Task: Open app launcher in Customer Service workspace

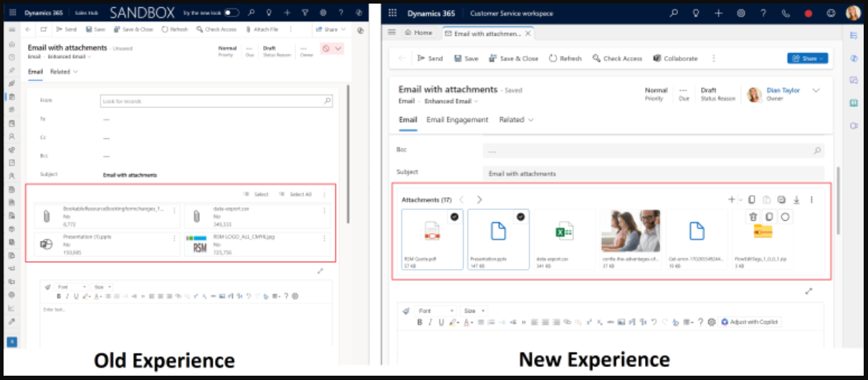Action: click(x=393, y=13)
